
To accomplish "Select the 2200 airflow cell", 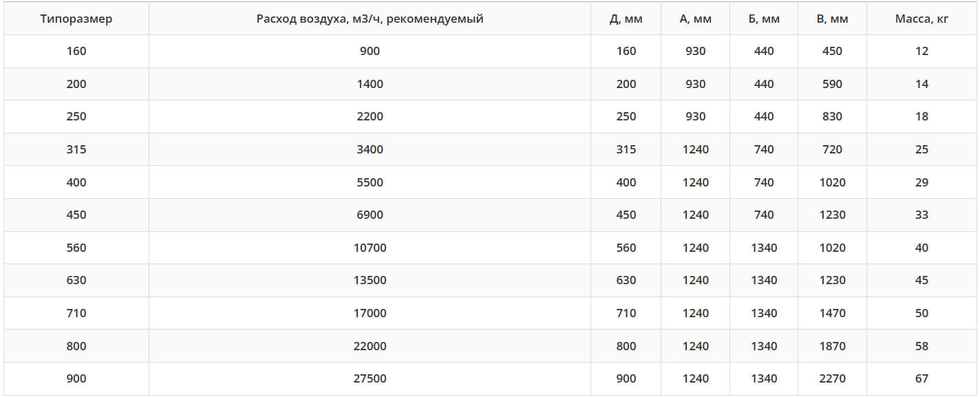I will pos(370,116).
